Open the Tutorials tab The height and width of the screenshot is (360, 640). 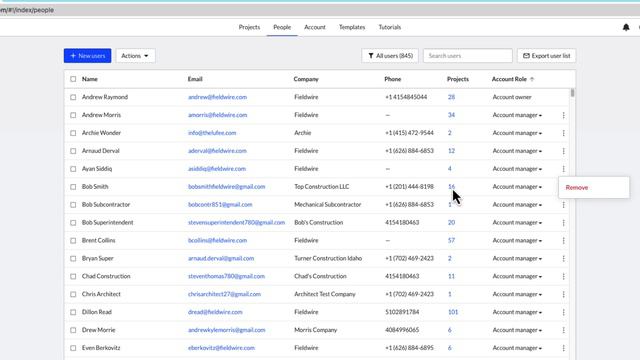(x=390, y=27)
